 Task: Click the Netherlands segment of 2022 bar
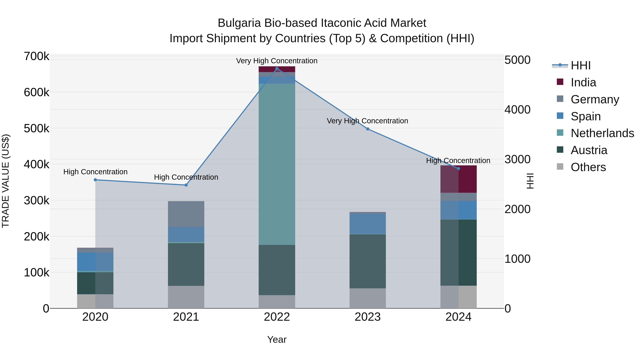tap(277, 164)
